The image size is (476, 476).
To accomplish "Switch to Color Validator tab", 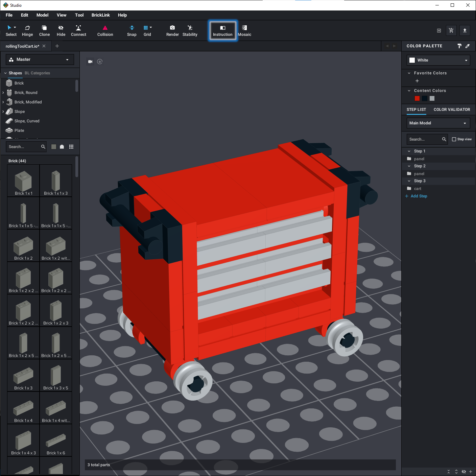I will pos(452,110).
